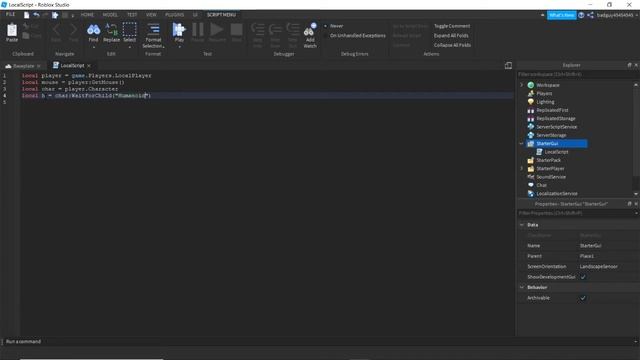Switch to the TEST ribbon tab
Screen dimensions: 640x360
[132, 15]
